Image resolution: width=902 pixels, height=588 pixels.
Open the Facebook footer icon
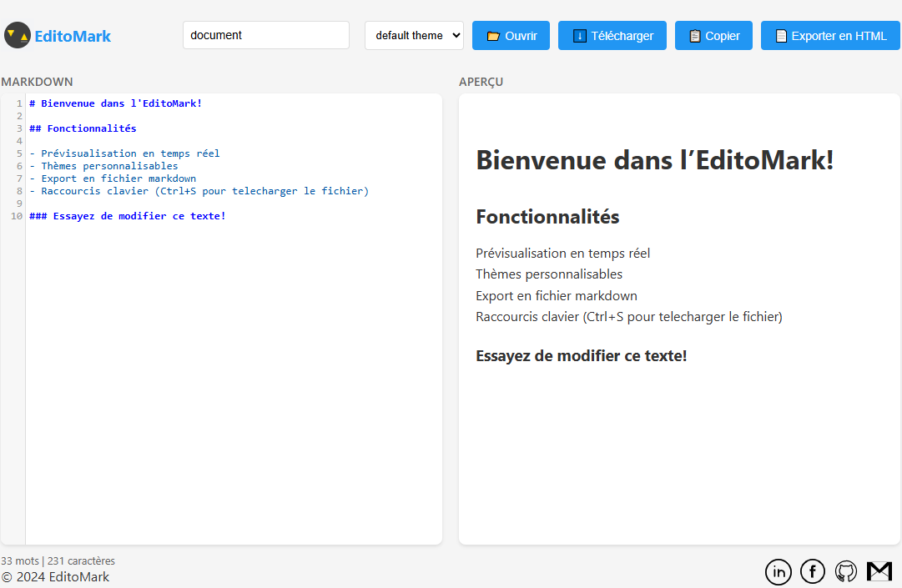tap(812, 571)
